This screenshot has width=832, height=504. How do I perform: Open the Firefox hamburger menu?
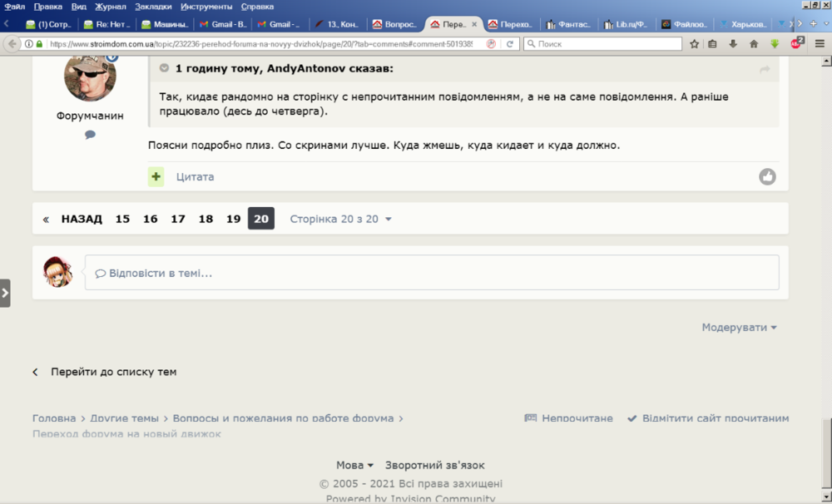coord(819,44)
